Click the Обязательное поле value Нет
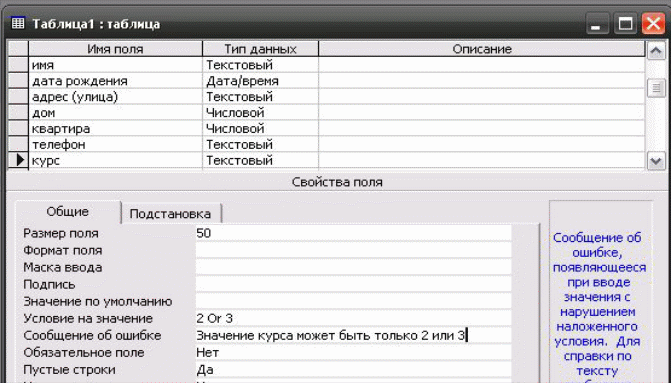This screenshot has width=672, height=384. (x=354, y=353)
